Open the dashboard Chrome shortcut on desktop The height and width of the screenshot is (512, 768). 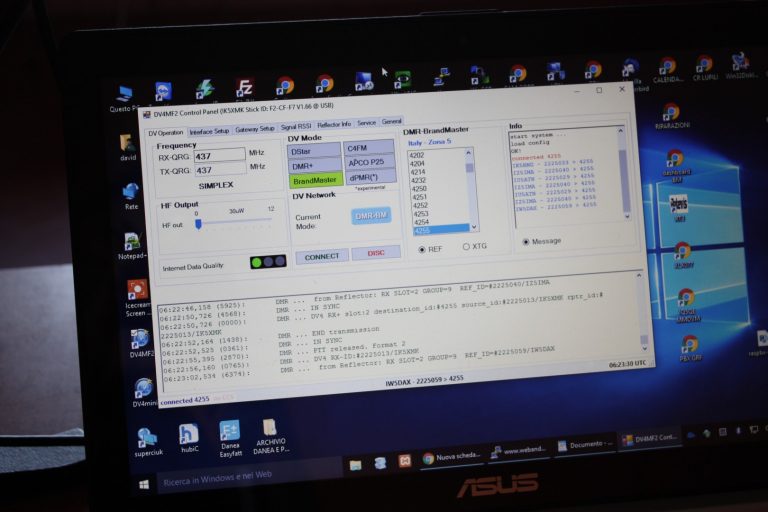[x=677, y=167]
